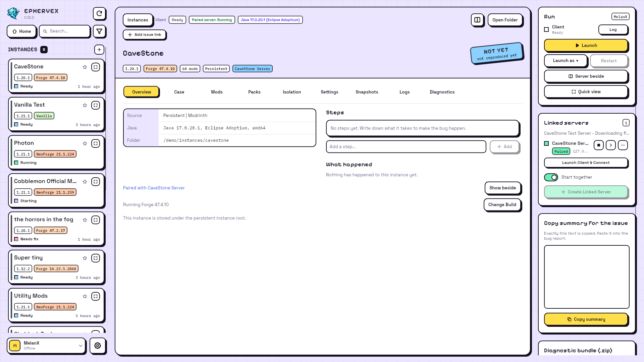Open more options for CaveStone server

tap(623, 145)
